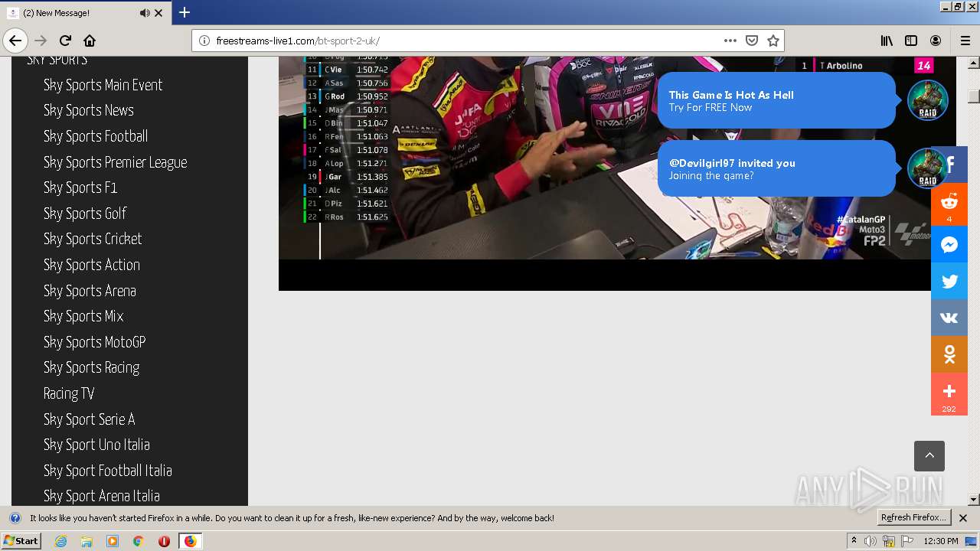Select Sky Sports Action channel
Screen dimensions: 980x551
[x=92, y=265]
